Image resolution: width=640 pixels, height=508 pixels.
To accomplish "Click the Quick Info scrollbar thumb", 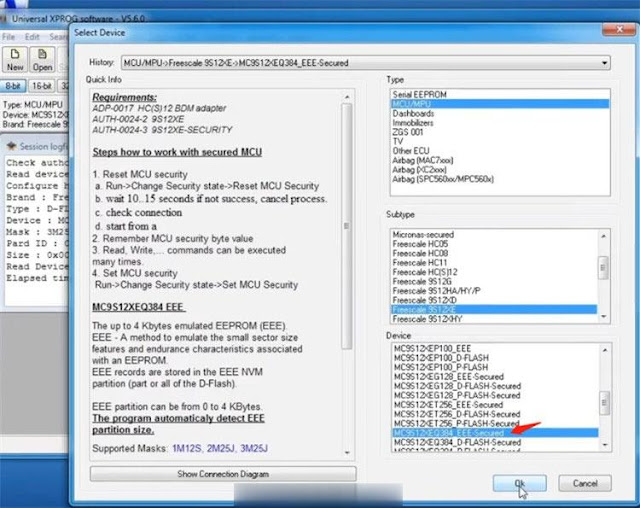I will (347, 226).
